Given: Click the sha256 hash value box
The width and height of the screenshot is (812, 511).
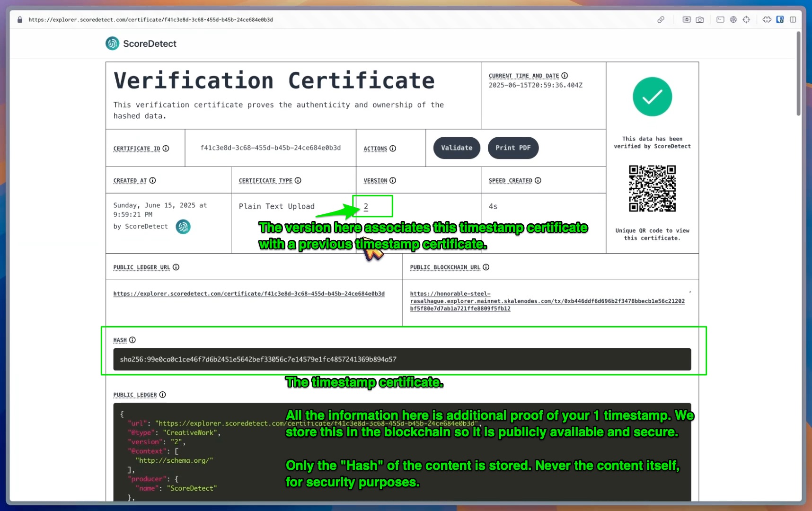Looking at the screenshot, I should coord(402,359).
